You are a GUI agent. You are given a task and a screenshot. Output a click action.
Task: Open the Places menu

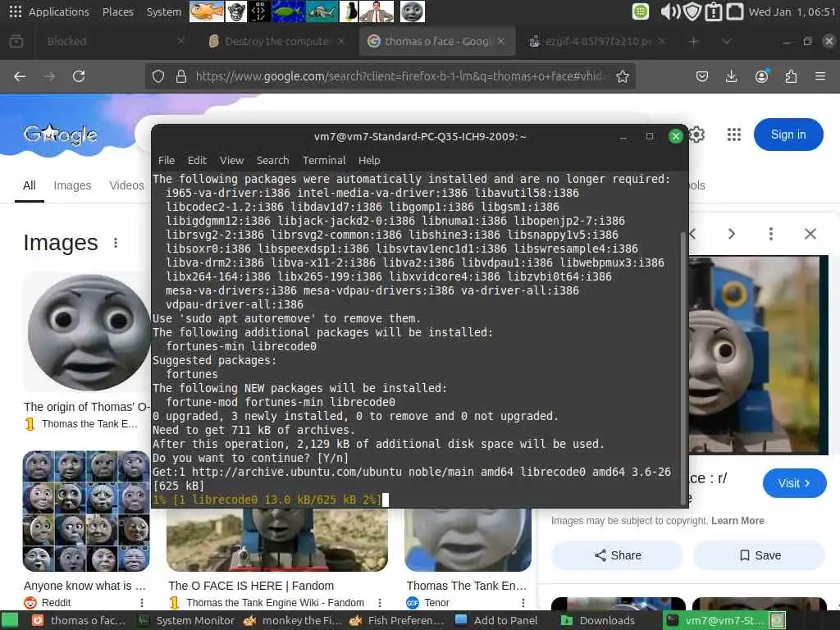point(118,11)
